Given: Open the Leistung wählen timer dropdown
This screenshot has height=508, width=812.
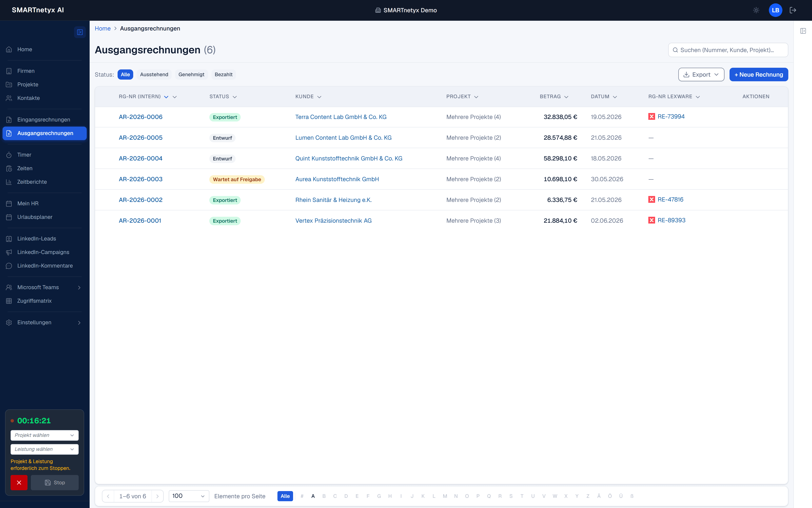Looking at the screenshot, I should coord(44,449).
